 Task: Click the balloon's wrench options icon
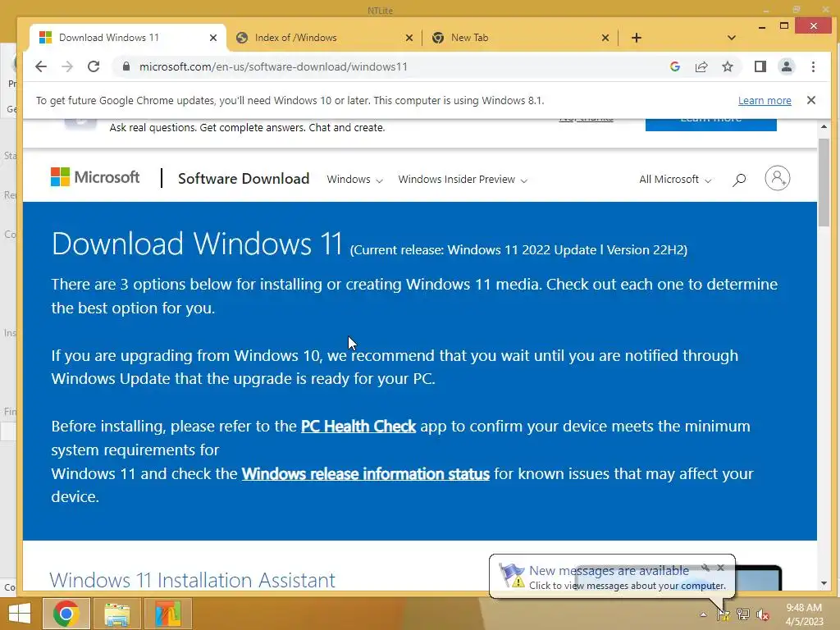705,568
